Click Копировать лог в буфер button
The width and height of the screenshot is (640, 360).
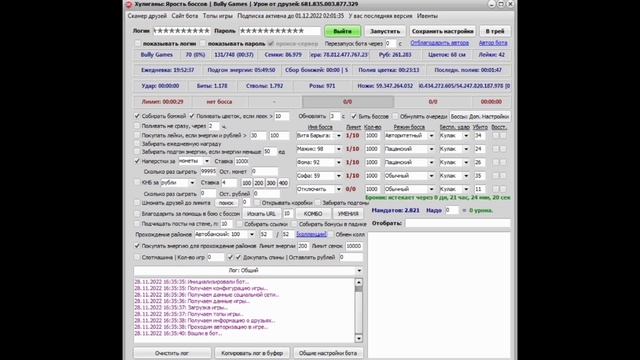252,353
